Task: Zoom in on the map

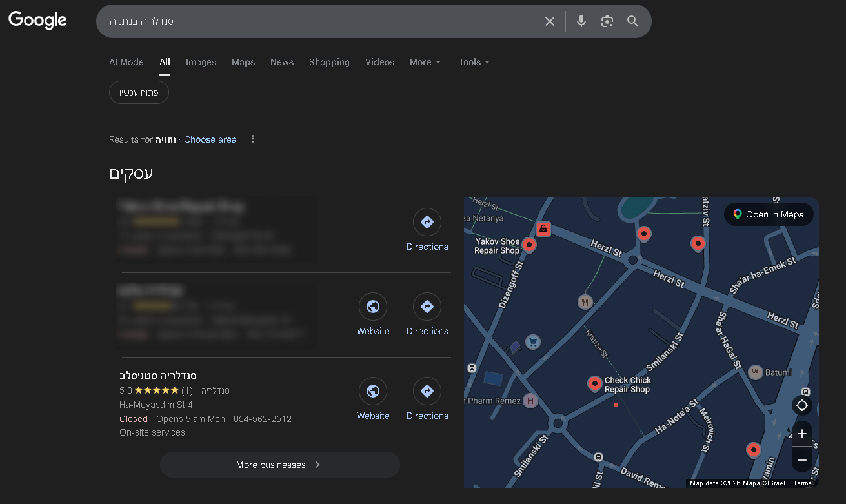Action: (x=801, y=434)
